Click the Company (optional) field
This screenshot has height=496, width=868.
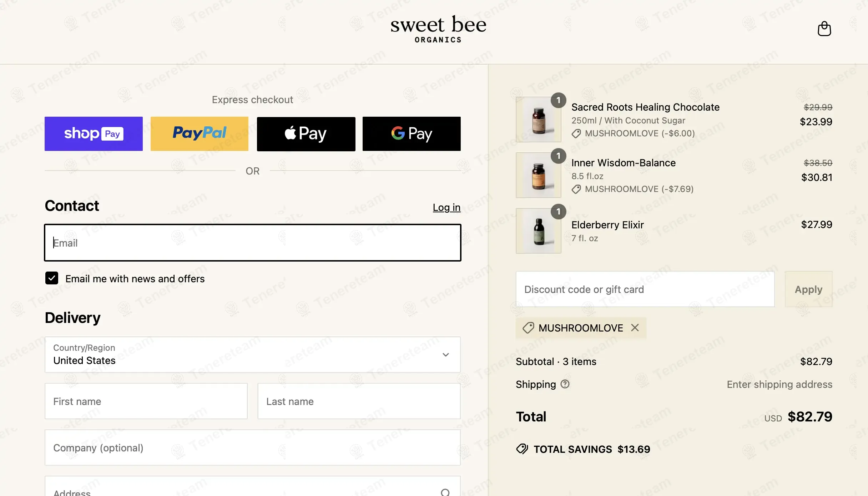[x=252, y=447]
